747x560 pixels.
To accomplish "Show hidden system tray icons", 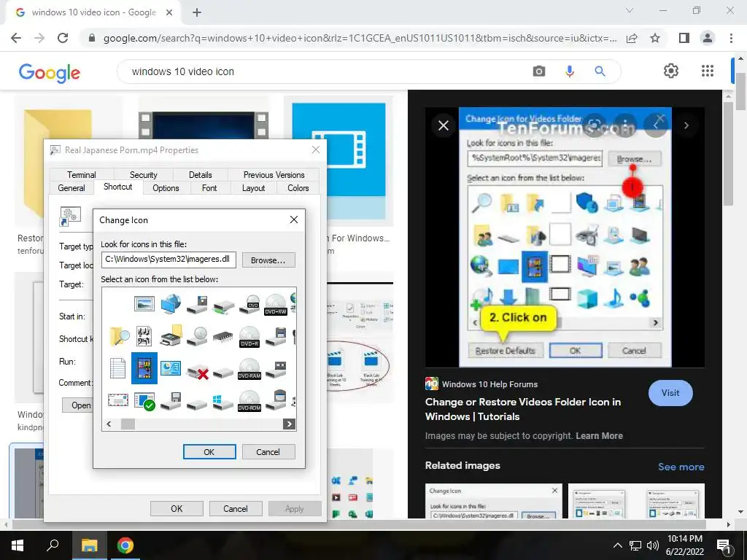I will coord(617,545).
